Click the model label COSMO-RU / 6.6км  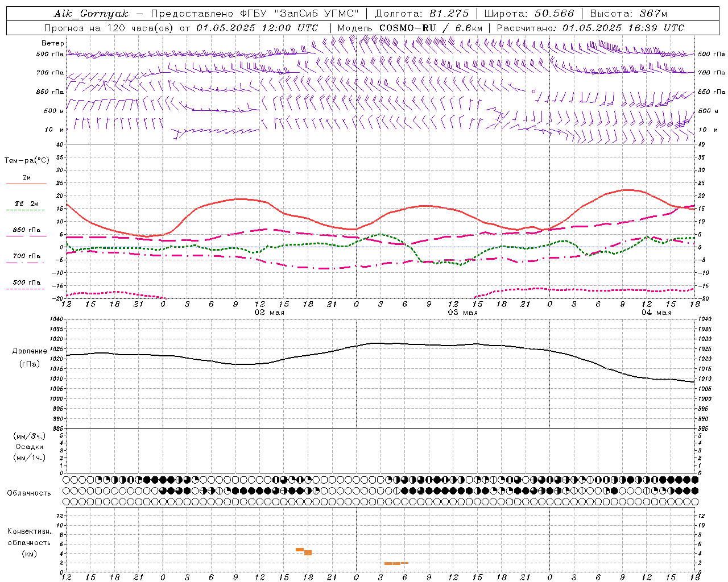point(431,28)
